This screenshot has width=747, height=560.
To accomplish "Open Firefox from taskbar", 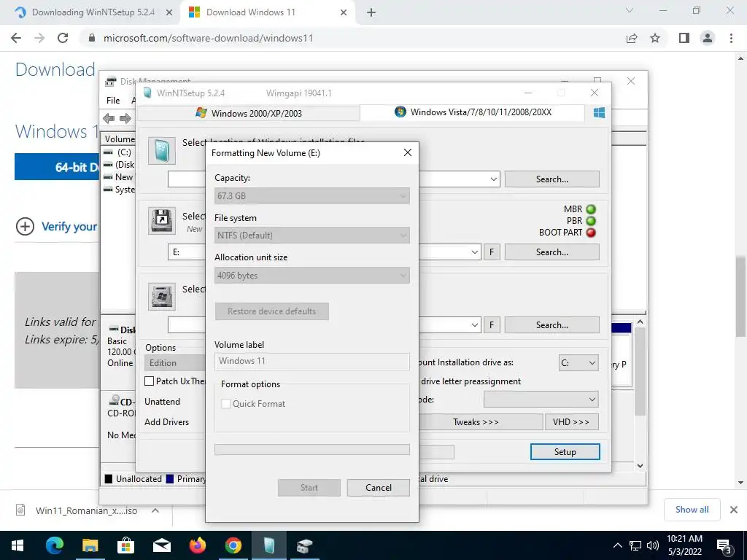I will tap(197, 545).
